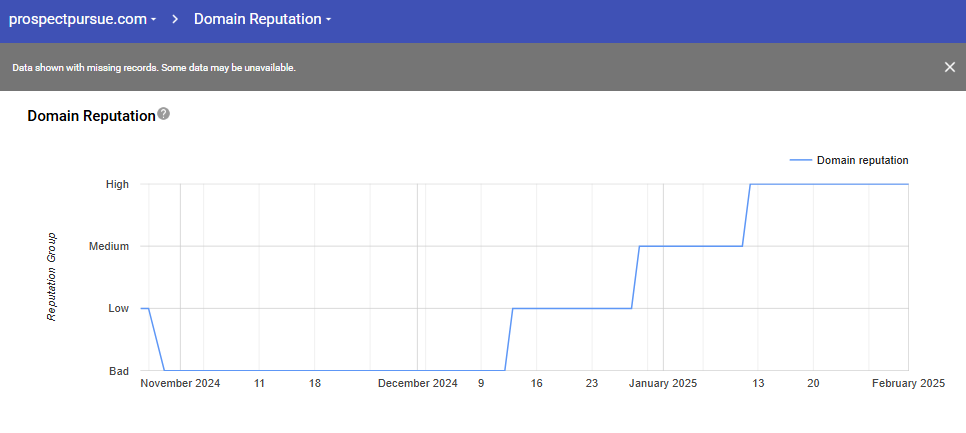Expand the Domain Reputation dashboard dropdown in header
The image size is (966, 433).
[x=262, y=19]
